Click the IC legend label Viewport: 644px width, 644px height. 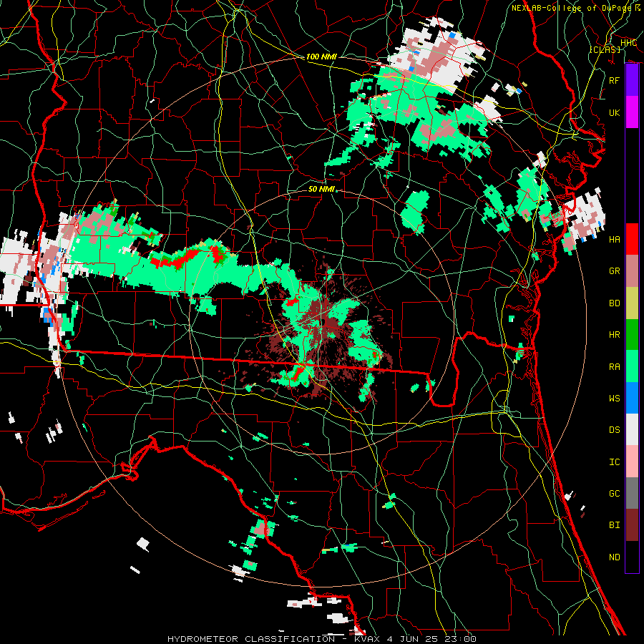(x=614, y=462)
